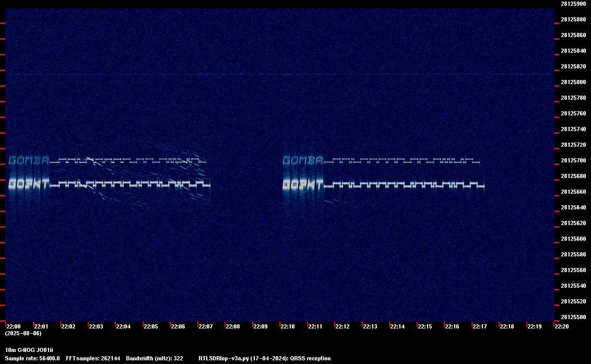Click the 22:01 time axis label
This screenshot has height=364, width=591.
[41, 326]
